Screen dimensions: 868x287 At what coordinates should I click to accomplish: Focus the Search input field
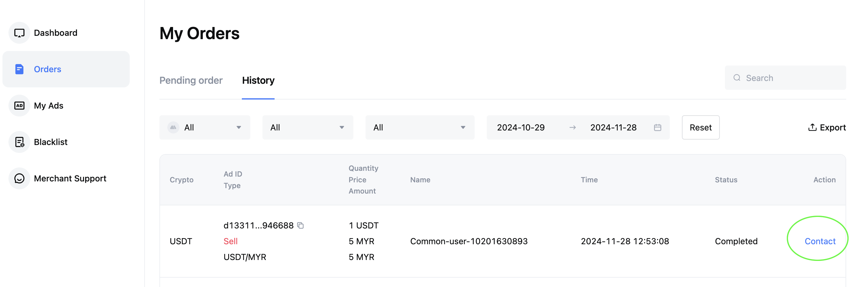tap(785, 78)
